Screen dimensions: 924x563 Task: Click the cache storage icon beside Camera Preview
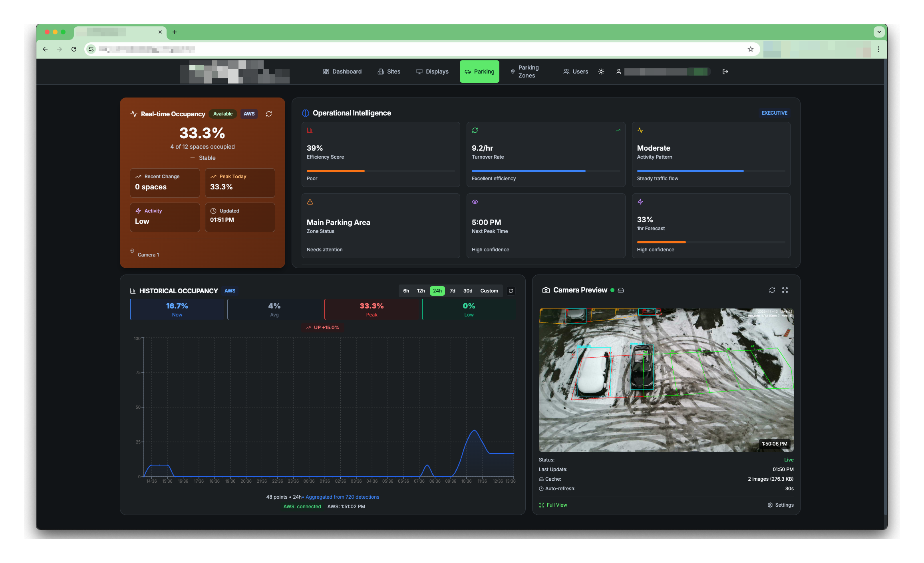pos(620,290)
